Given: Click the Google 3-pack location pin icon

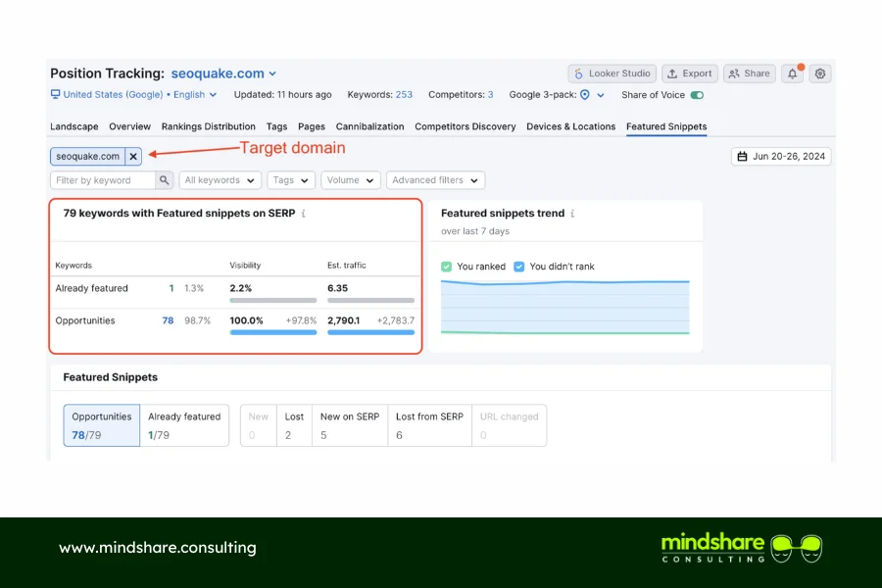Looking at the screenshot, I should click(585, 95).
